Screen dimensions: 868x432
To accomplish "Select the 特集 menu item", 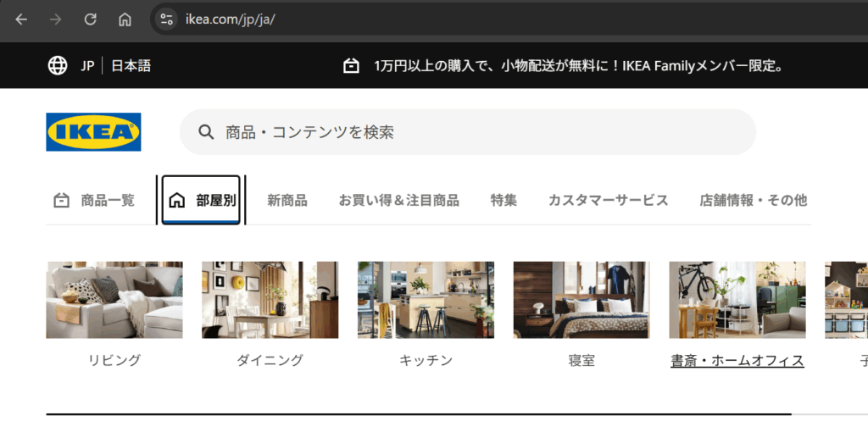I will [504, 201].
